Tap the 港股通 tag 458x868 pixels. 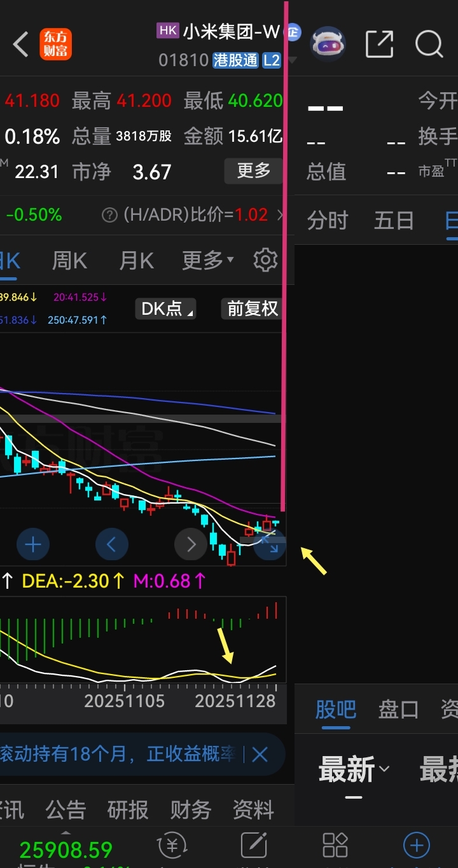click(236, 60)
